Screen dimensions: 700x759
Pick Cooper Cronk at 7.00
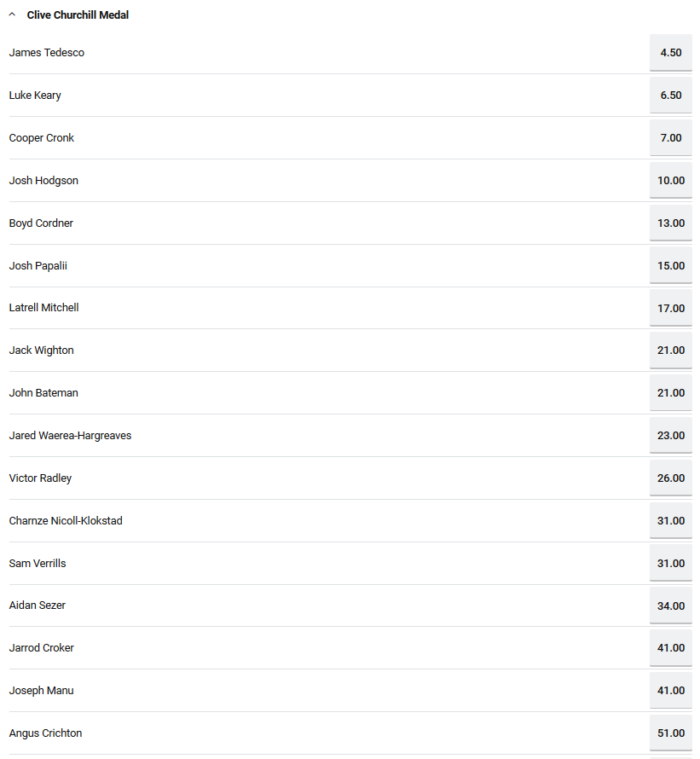(x=670, y=138)
